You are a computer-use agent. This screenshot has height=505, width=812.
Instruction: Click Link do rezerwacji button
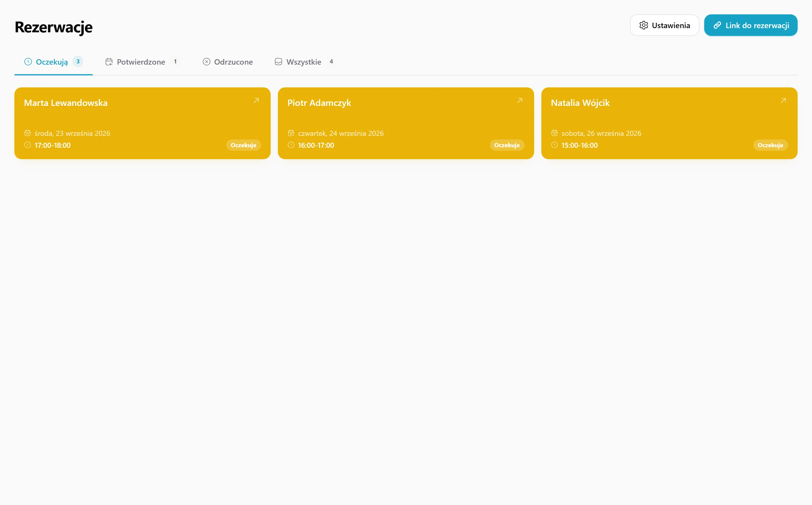point(751,25)
